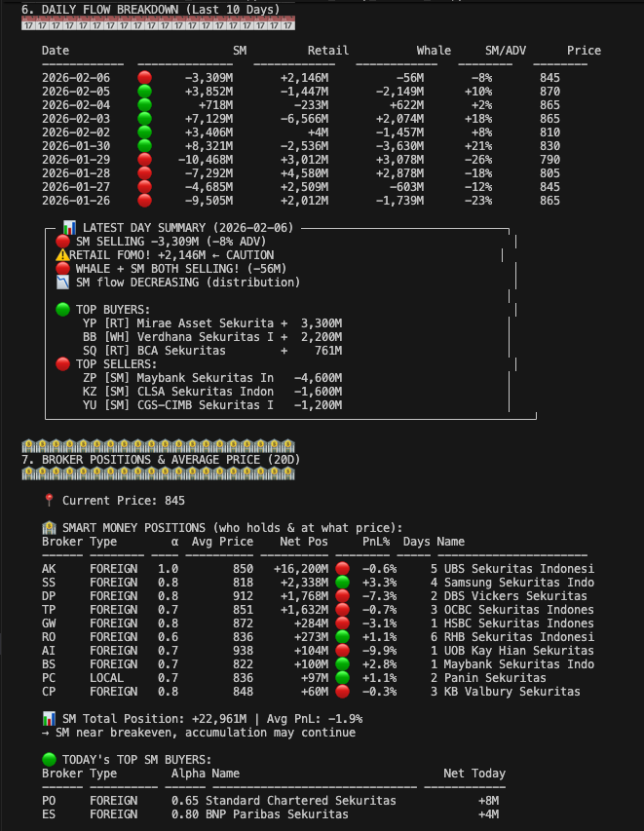Click the green circle in the 2026-02-03 row
This screenshot has width=644, height=831.
(145, 119)
